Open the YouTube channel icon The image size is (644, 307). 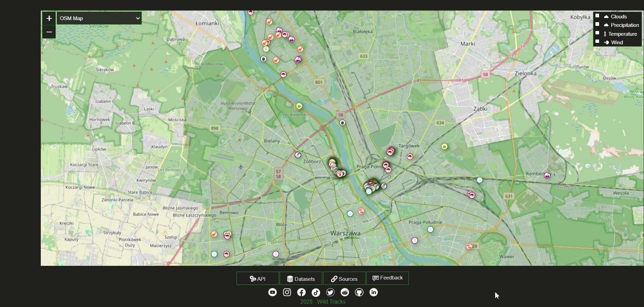tap(272, 292)
